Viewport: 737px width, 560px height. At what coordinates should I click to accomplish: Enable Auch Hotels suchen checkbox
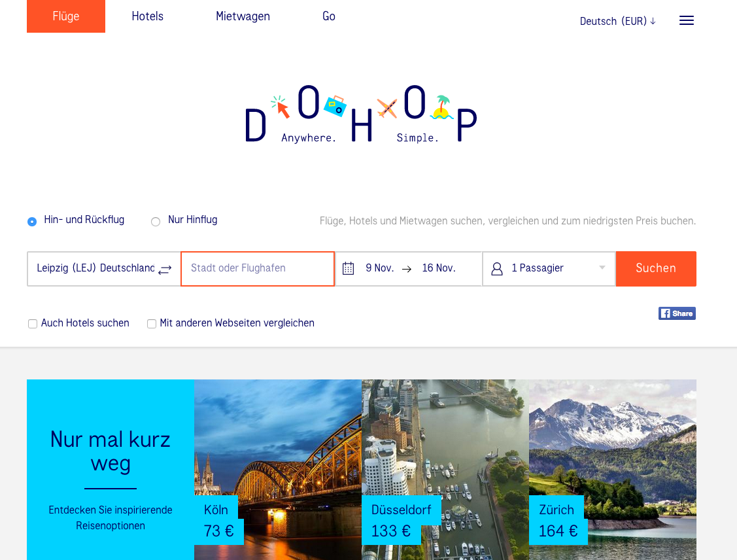[x=33, y=323]
